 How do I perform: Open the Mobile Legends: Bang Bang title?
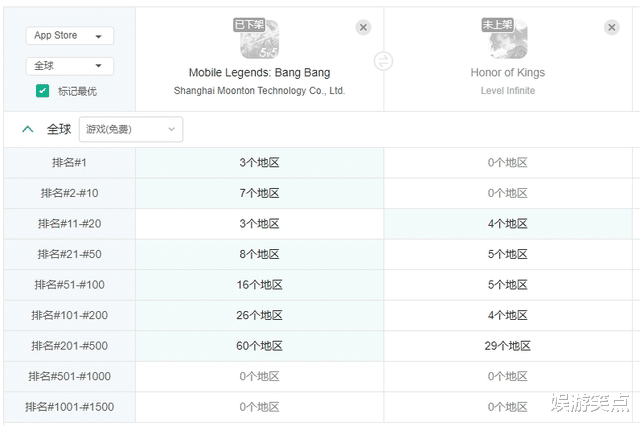(259, 73)
